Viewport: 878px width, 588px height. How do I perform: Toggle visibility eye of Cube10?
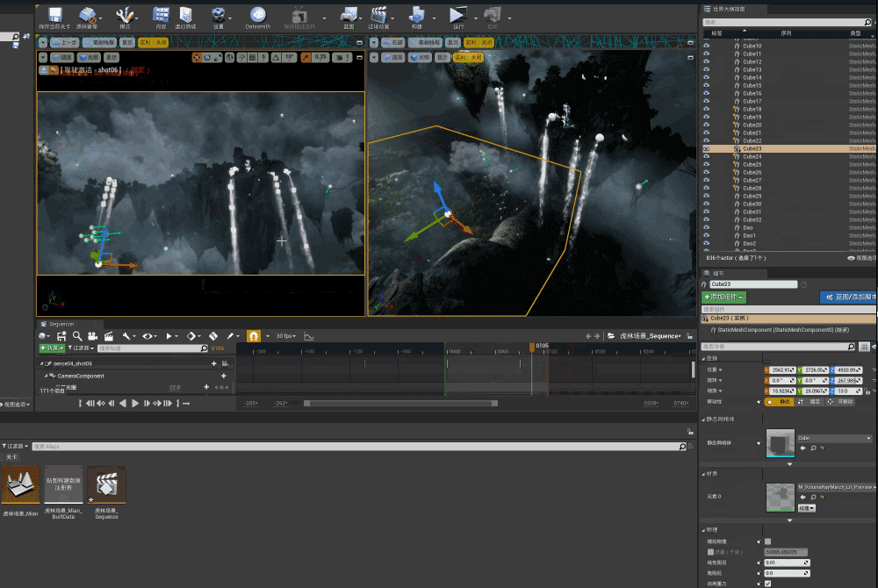(706, 46)
